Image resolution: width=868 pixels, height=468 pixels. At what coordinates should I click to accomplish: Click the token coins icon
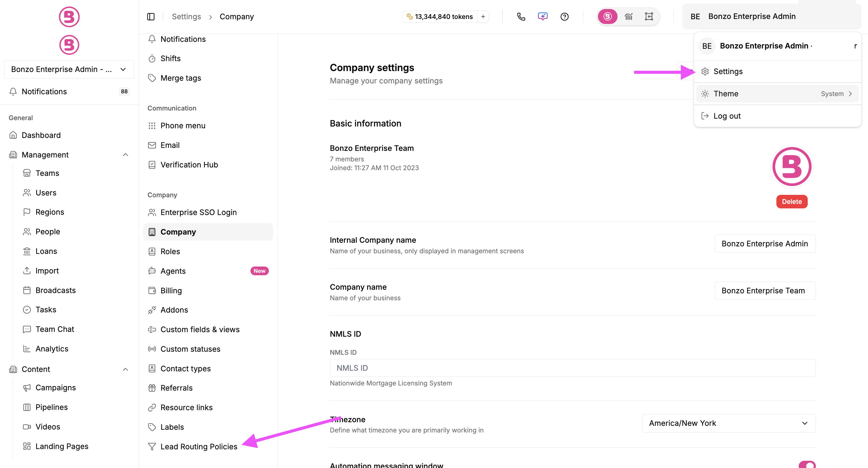click(409, 17)
